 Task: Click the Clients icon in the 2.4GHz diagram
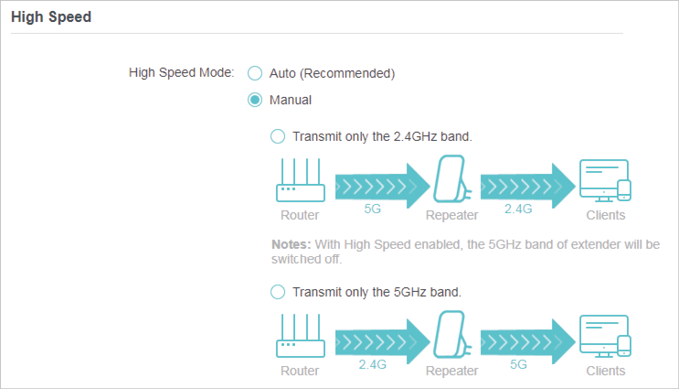[x=605, y=180]
